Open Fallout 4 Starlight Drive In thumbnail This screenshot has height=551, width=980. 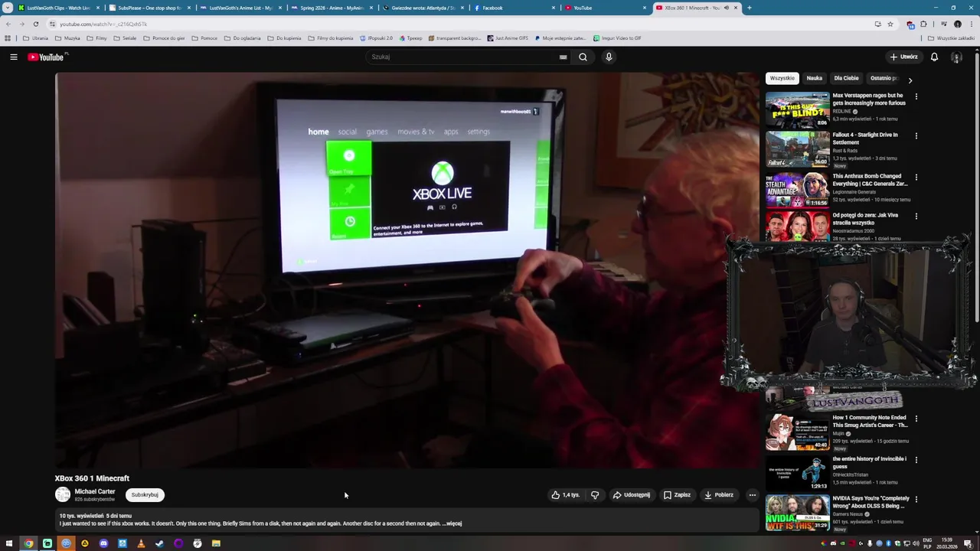point(797,149)
